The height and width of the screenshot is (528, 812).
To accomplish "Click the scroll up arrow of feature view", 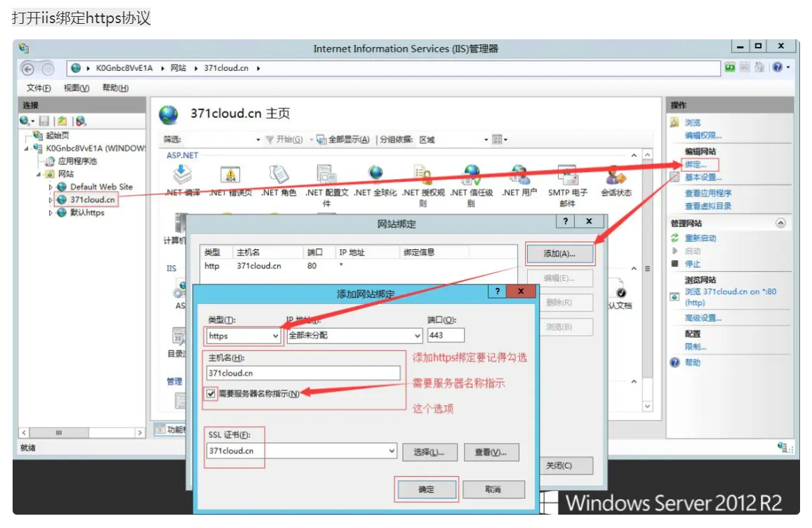I will pos(647,155).
